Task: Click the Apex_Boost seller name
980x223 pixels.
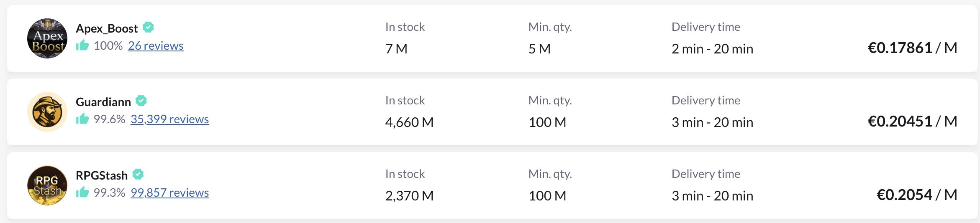Action: click(x=107, y=28)
